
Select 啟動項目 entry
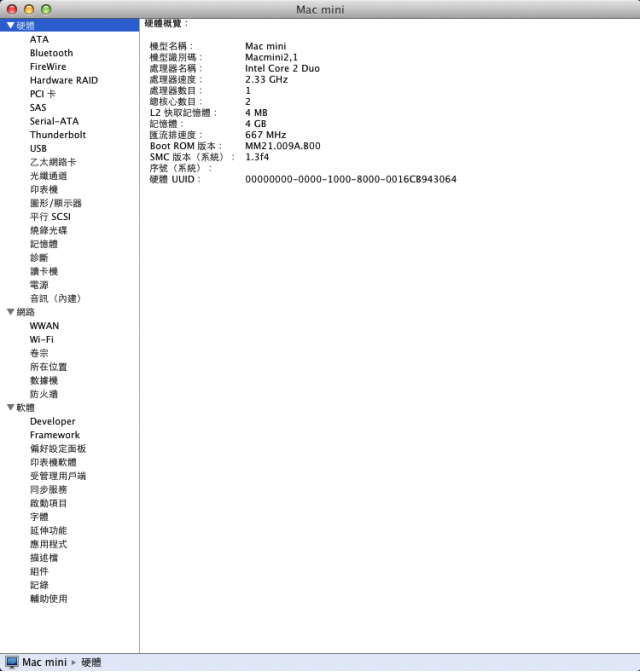48,504
